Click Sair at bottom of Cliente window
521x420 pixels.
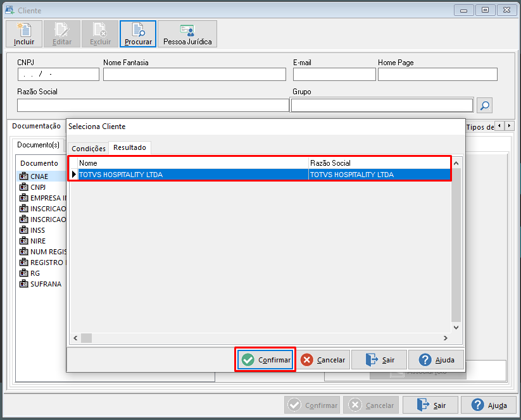pyautogui.click(x=430, y=405)
